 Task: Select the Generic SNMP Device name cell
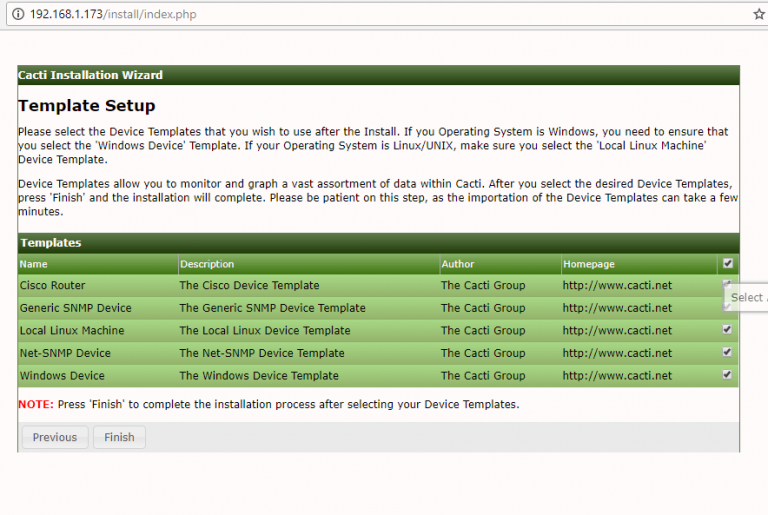75,308
